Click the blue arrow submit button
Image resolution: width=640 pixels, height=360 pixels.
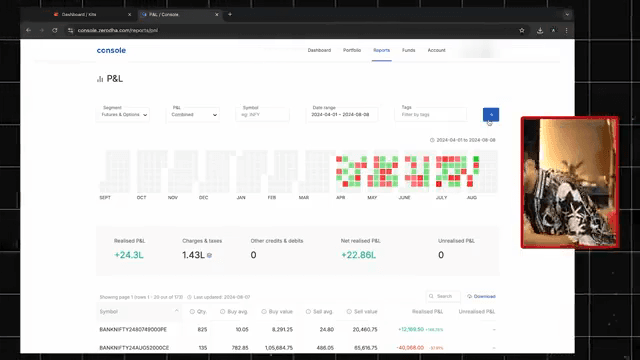(x=491, y=115)
